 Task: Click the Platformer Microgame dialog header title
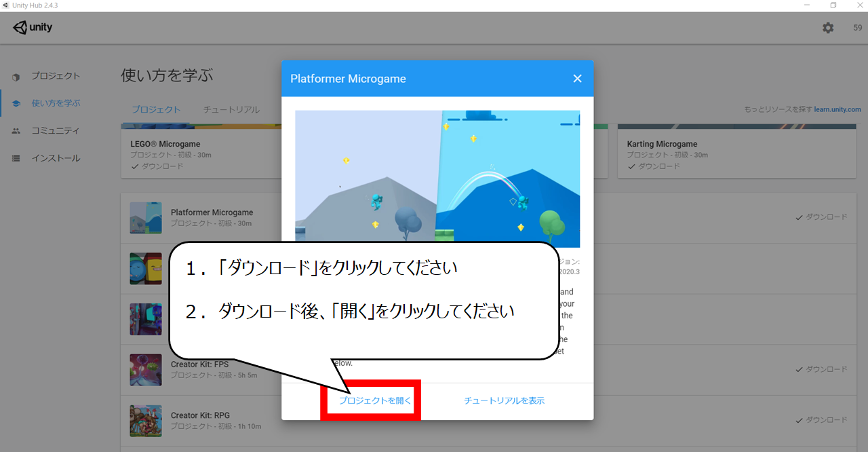click(348, 79)
